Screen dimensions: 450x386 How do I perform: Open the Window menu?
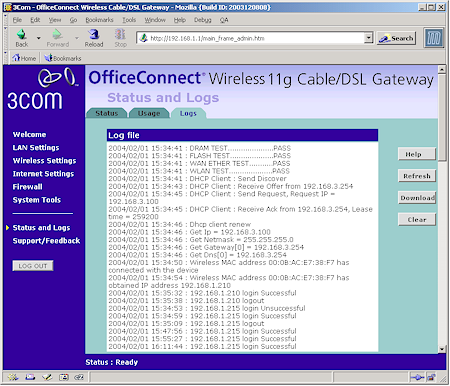[155, 20]
